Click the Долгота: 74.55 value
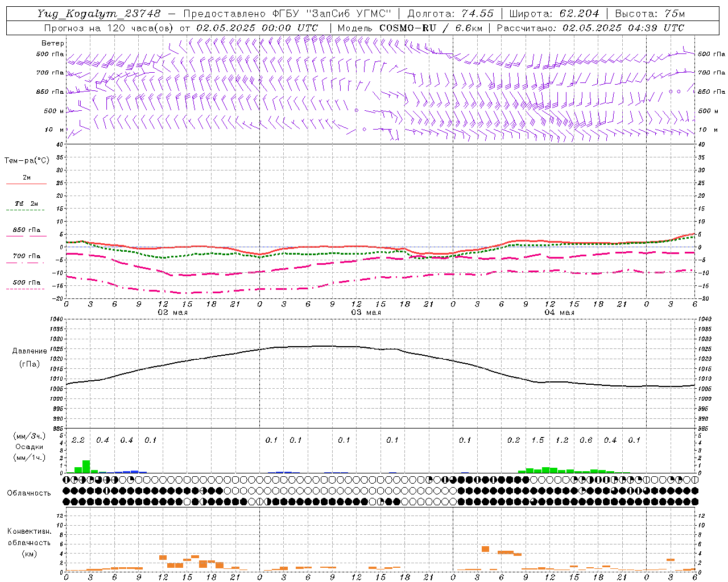728x582 pixels. [x=450, y=14]
